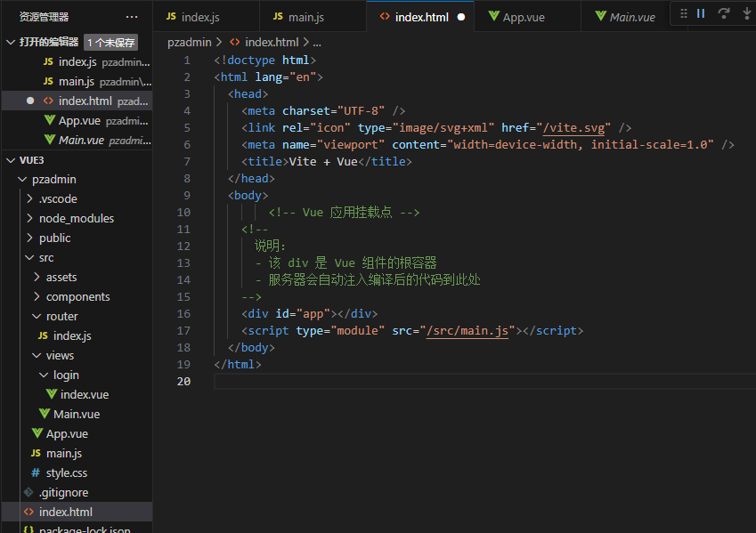Click the line 1 number in the gutter
The image size is (756, 533).
pos(187,61)
